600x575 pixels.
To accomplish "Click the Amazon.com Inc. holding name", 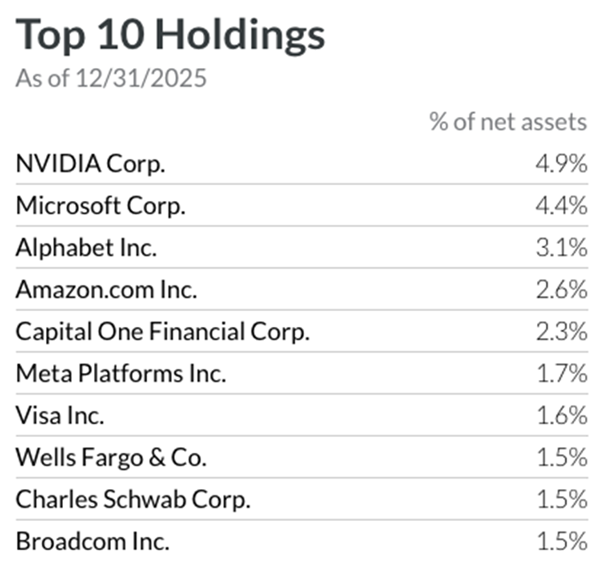I will click(x=106, y=291).
